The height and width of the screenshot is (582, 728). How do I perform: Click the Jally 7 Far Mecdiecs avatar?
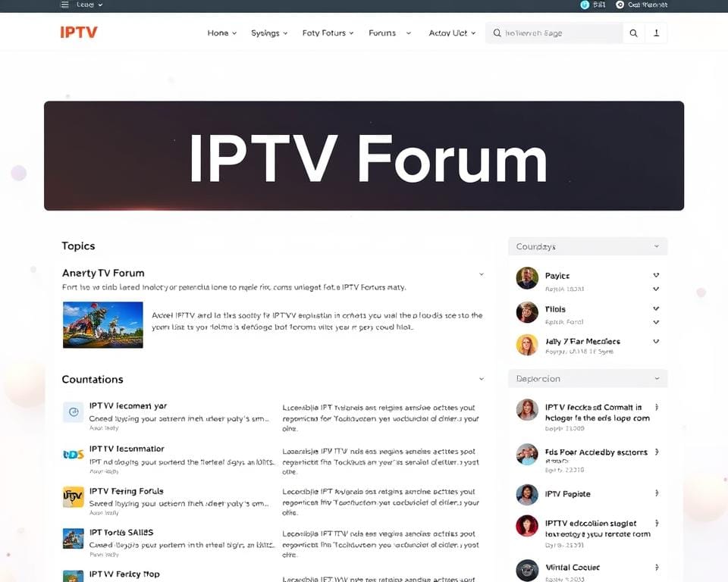point(527,345)
